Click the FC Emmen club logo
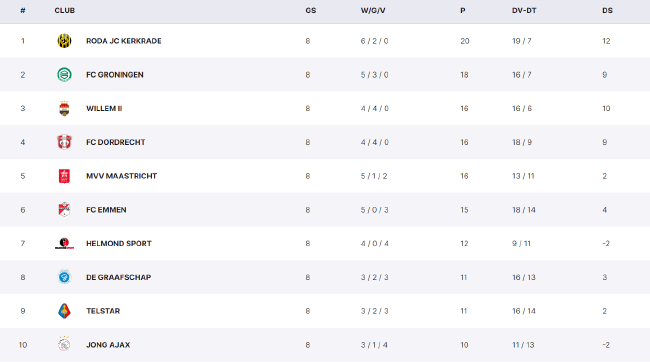Viewport: 650px width, 362px height. 64,209
